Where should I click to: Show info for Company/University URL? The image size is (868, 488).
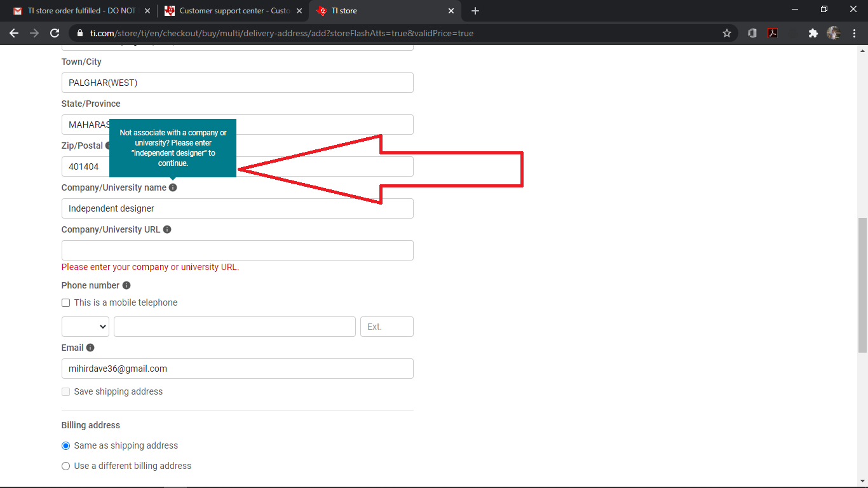pos(167,229)
